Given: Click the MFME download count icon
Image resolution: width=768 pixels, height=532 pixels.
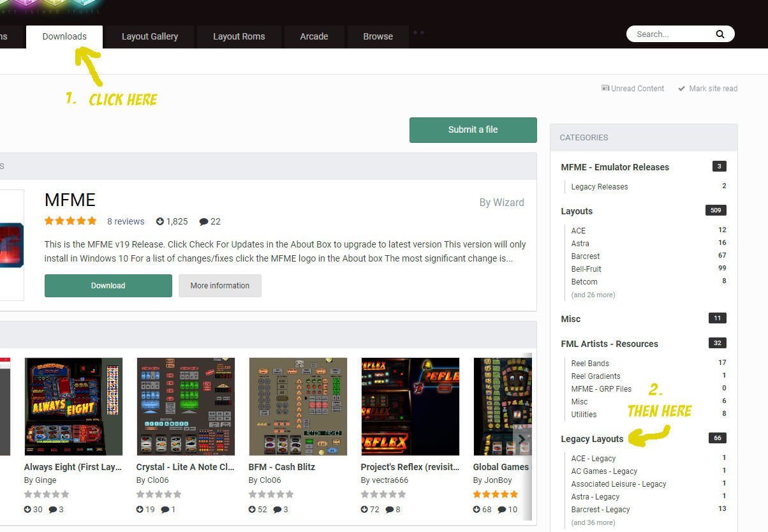Looking at the screenshot, I should coord(160,221).
